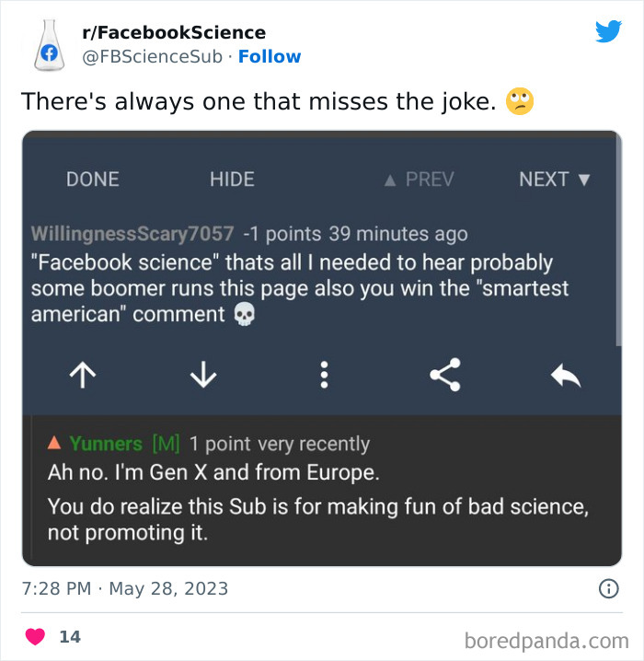Toggle upvote arrow next to Yunners
The image size is (644, 661).
(54, 444)
